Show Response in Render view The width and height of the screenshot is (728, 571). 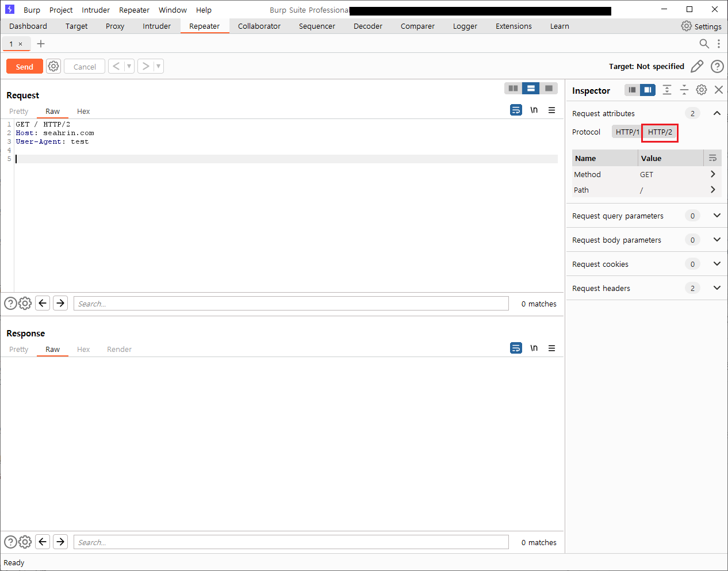pos(119,349)
